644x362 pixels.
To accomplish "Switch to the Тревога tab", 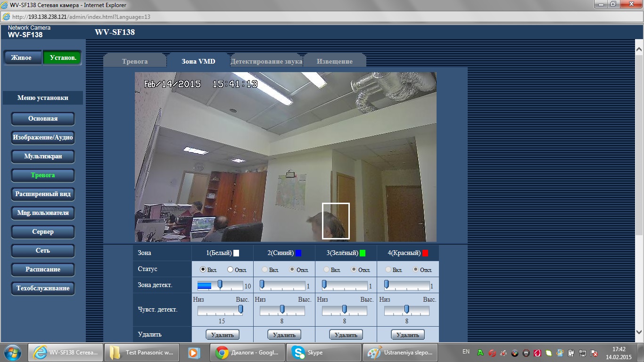I will [135, 61].
